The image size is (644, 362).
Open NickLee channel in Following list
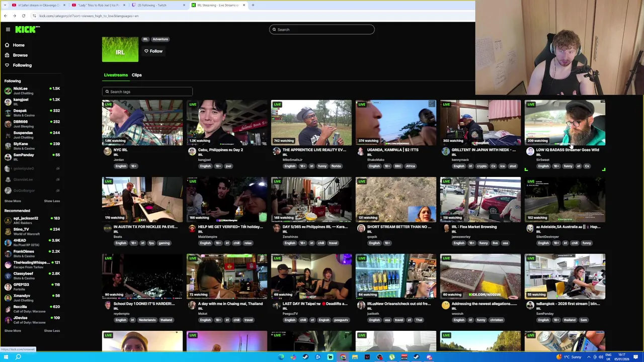pos(31,90)
